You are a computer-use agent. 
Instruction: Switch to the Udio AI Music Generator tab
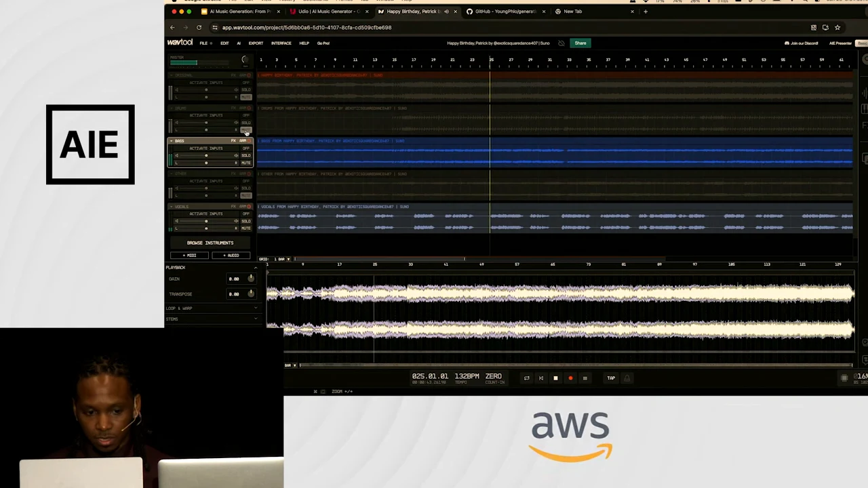[x=329, y=12]
